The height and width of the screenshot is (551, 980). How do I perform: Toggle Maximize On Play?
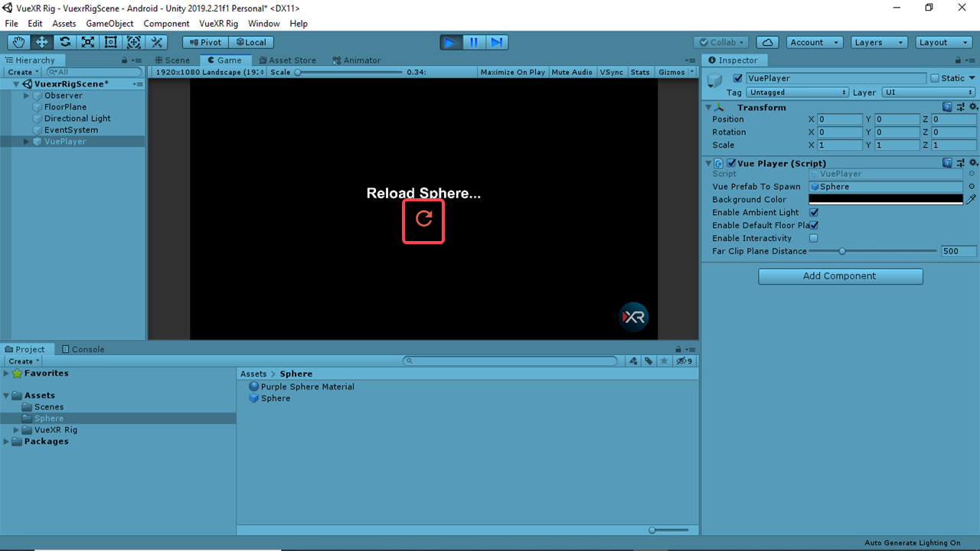point(513,72)
